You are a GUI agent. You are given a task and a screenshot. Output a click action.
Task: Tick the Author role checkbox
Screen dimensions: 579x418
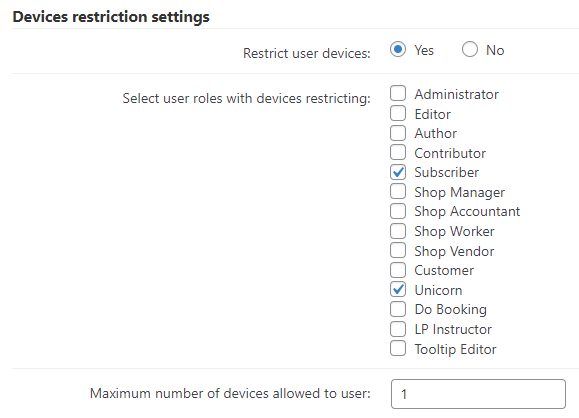(398, 133)
